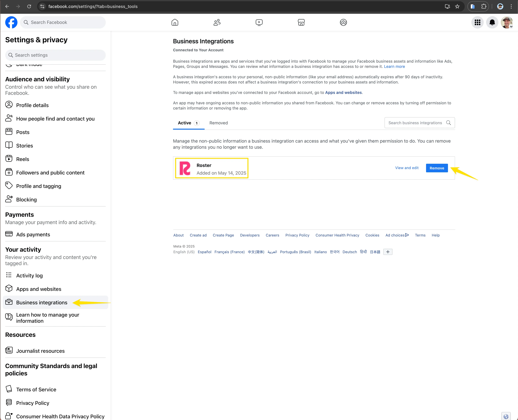518x420 pixels.
Task: Click the Help footer link
Action: [x=435, y=235]
